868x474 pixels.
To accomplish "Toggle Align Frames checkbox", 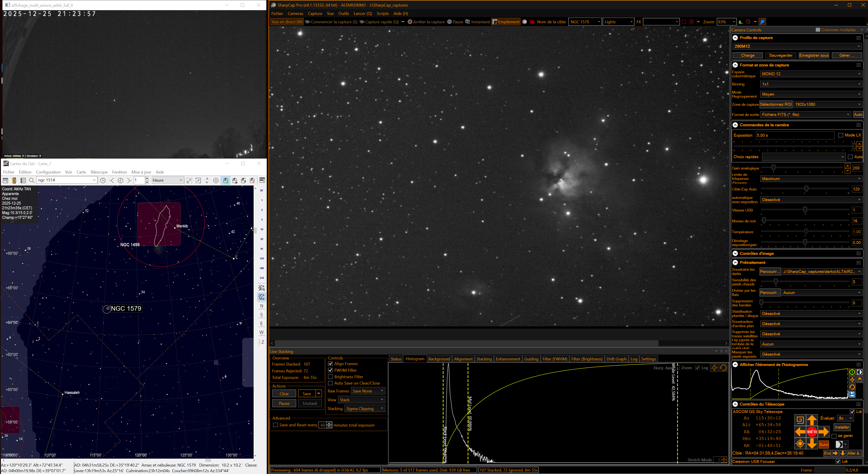I will 330,364.
